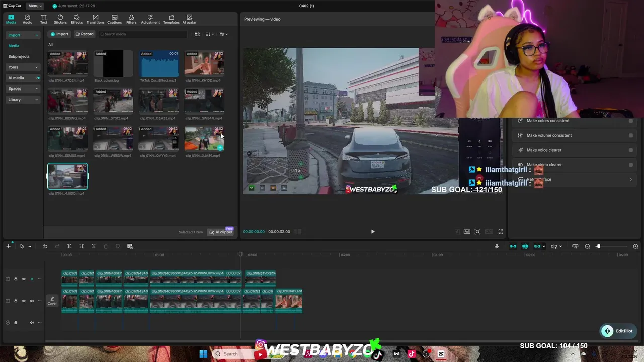The width and height of the screenshot is (644, 362).
Task: Click the split clip tool
Action: click(69, 246)
